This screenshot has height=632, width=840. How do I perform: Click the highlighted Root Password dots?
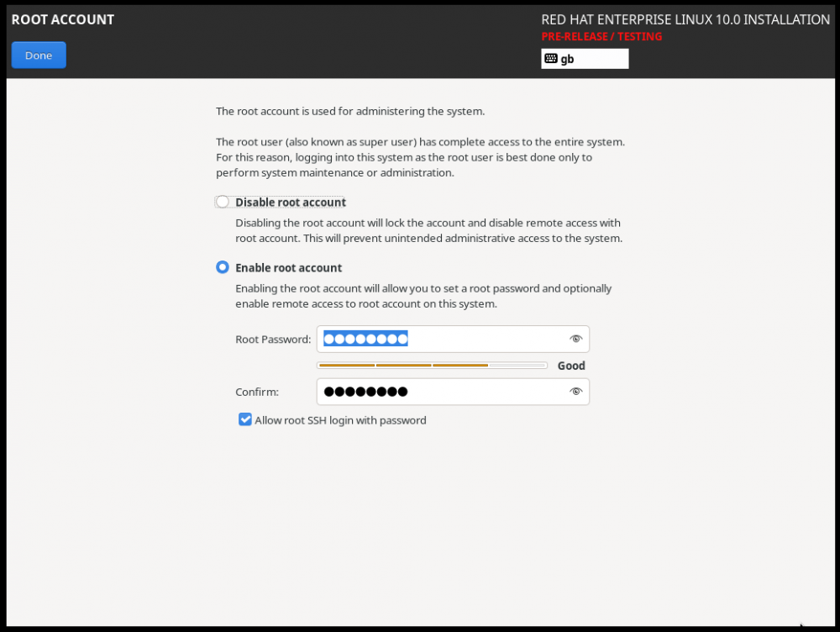click(365, 338)
